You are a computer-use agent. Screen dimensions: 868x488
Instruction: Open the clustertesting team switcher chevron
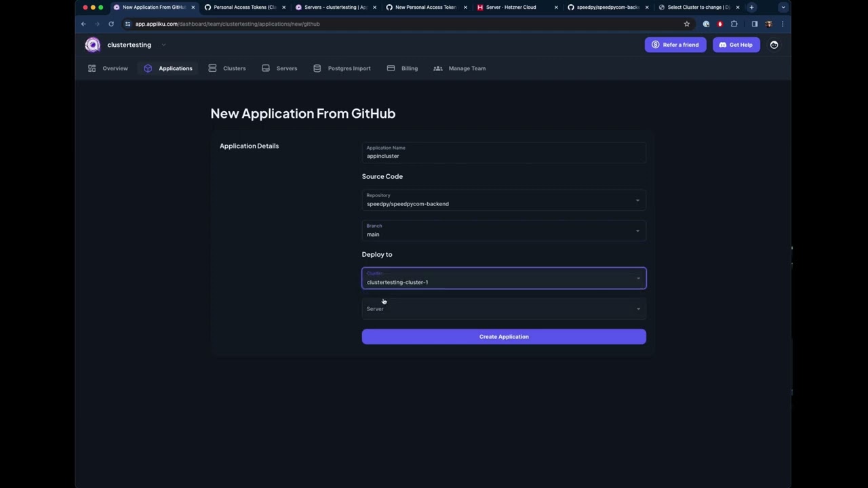pos(163,45)
